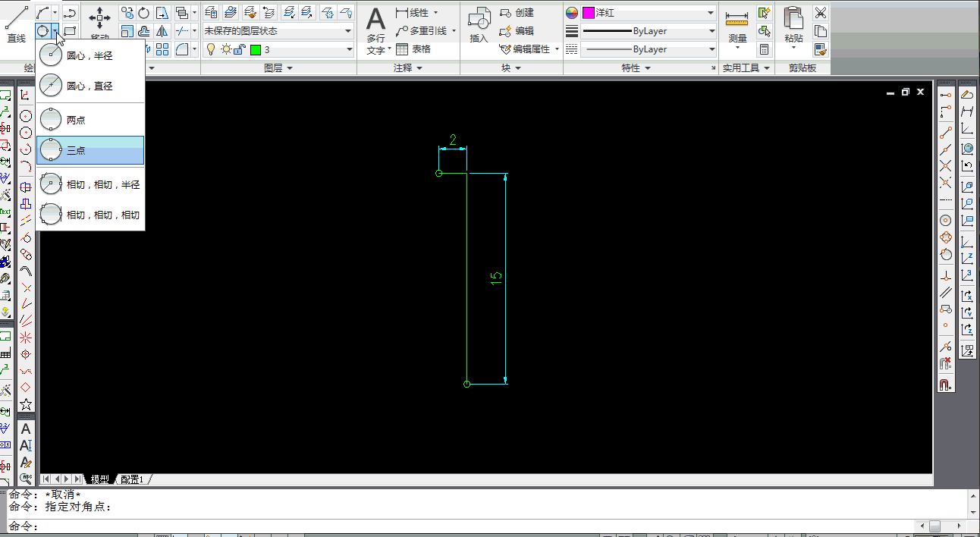Click the parallel snap icon in right toolbar
The width and height of the screenshot is (980, 537).
(946, 292)
